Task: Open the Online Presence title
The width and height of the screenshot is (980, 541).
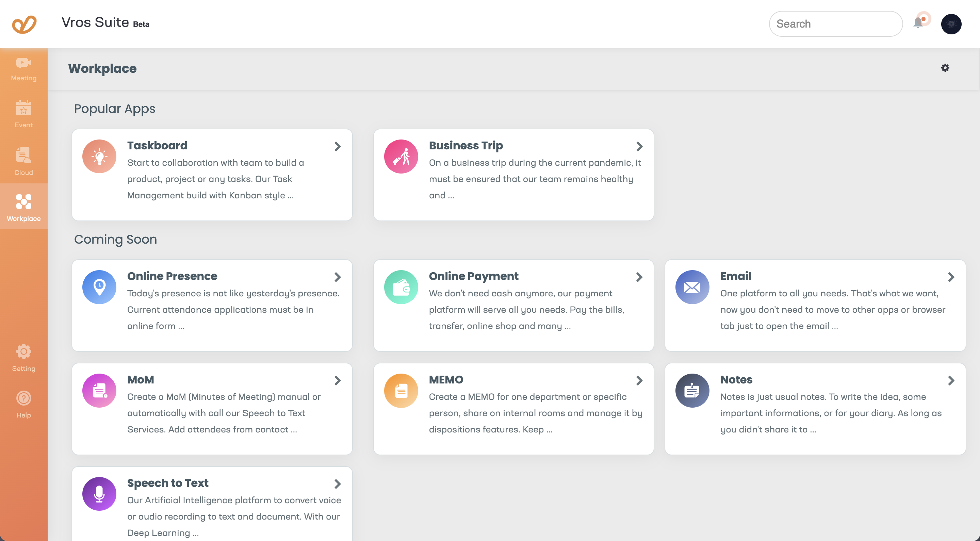Action: point(172,276)
